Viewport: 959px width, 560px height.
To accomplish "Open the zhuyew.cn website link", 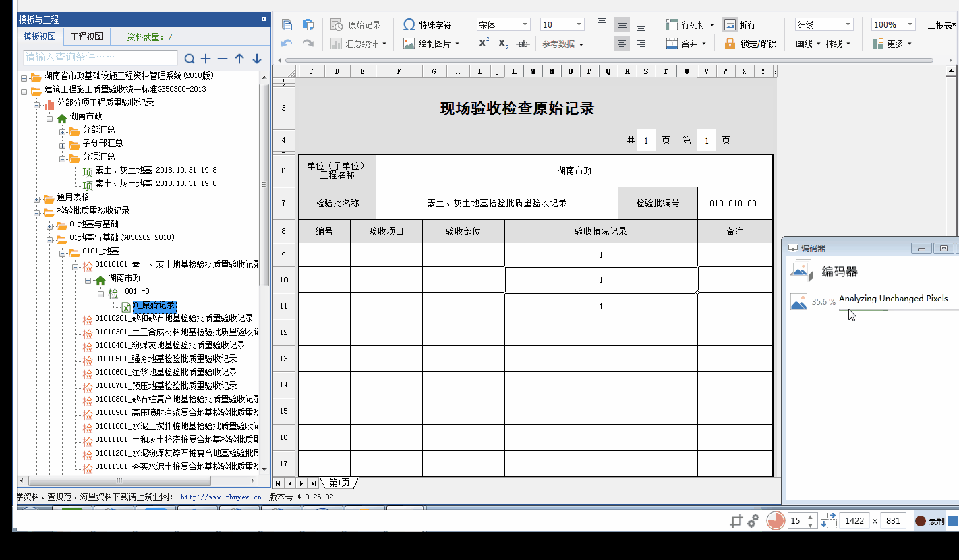I will (221, 497).
